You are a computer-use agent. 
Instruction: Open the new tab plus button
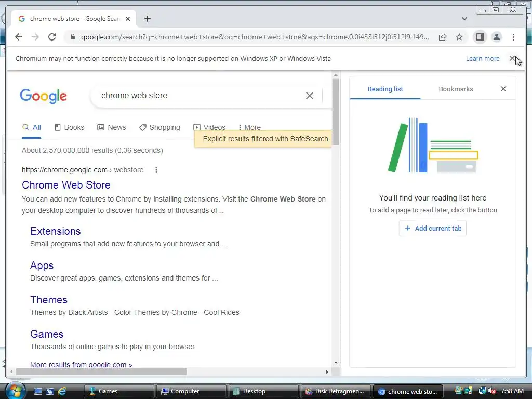point(147,19)
